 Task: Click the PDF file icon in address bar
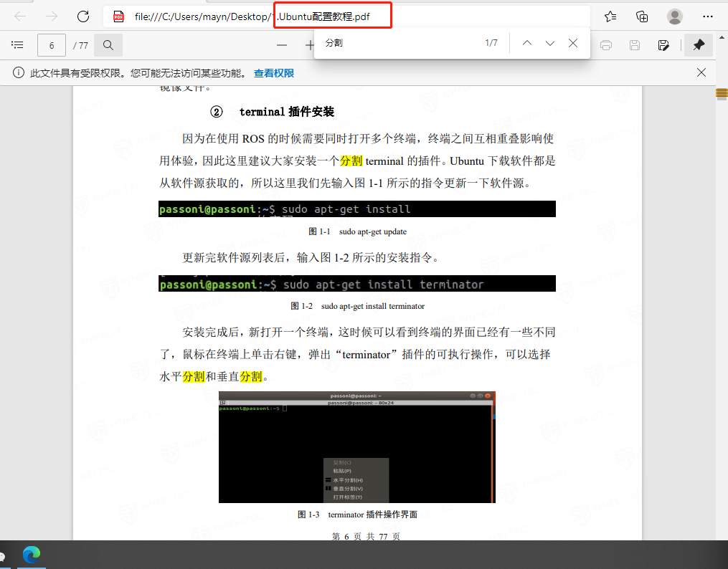[119, 16]
